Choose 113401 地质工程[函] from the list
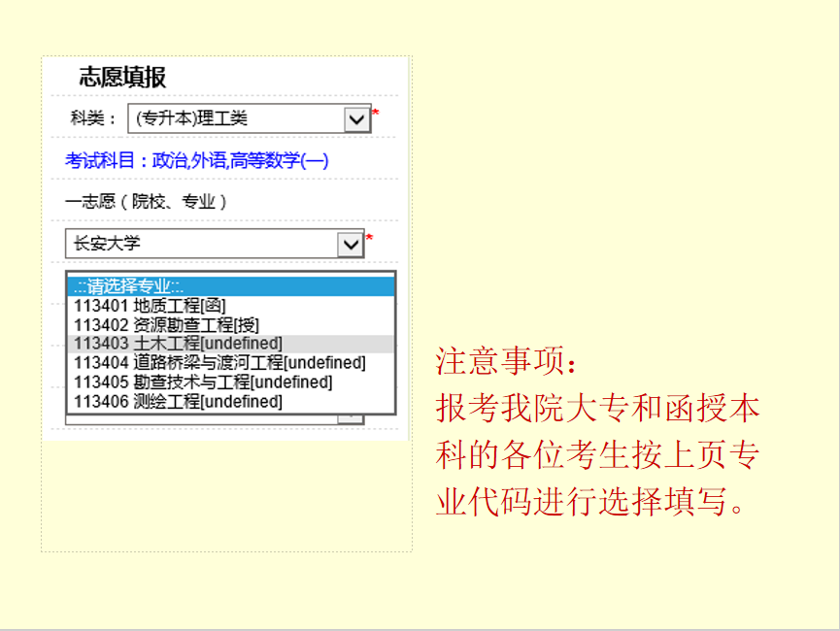 150,306
